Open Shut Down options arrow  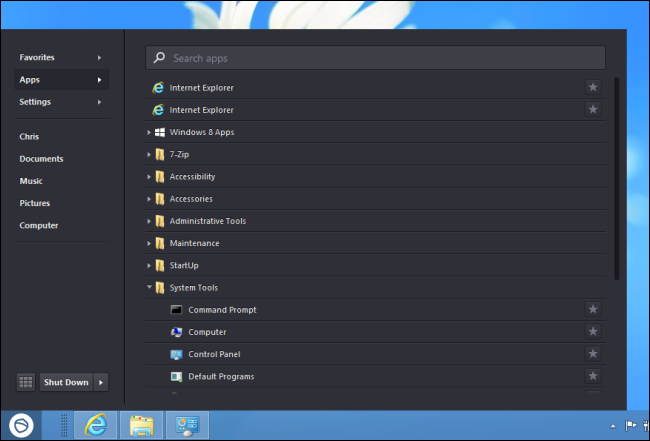(101, 382)
